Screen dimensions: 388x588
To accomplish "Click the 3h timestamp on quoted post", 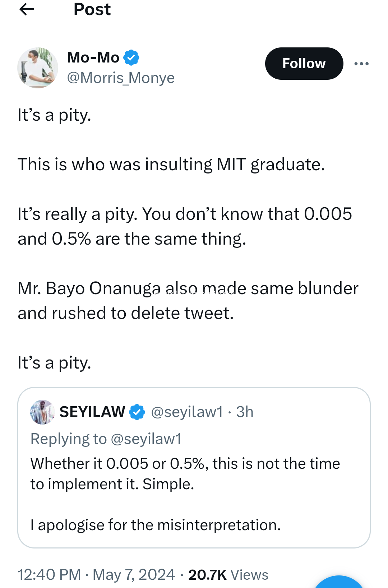I will coord(245,412).
